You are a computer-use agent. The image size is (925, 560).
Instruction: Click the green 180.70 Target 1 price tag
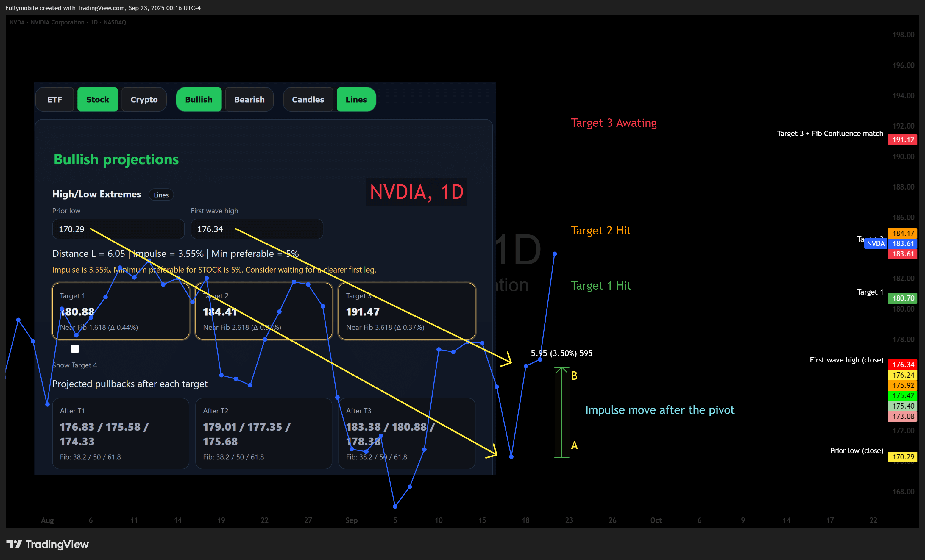click(902, 298)
